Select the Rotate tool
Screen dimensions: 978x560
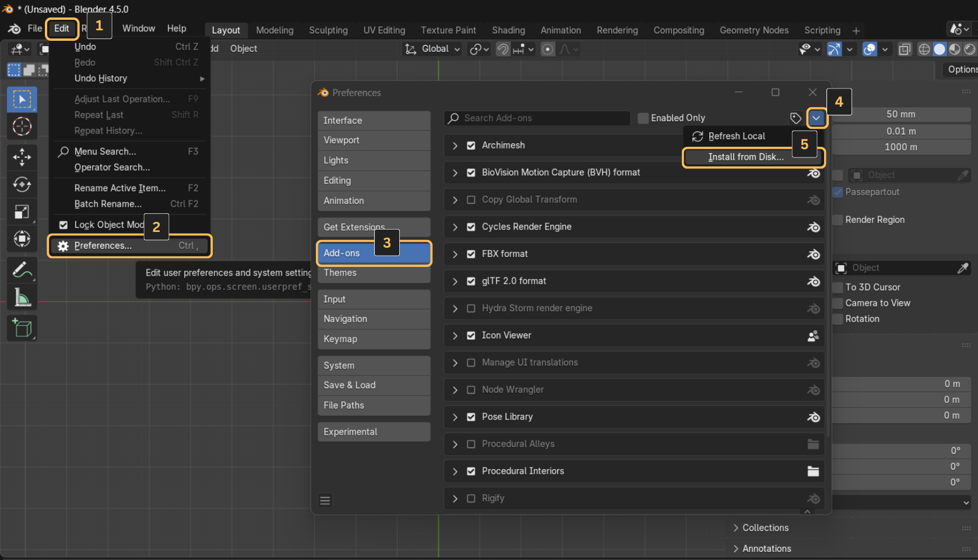(22, 185)
